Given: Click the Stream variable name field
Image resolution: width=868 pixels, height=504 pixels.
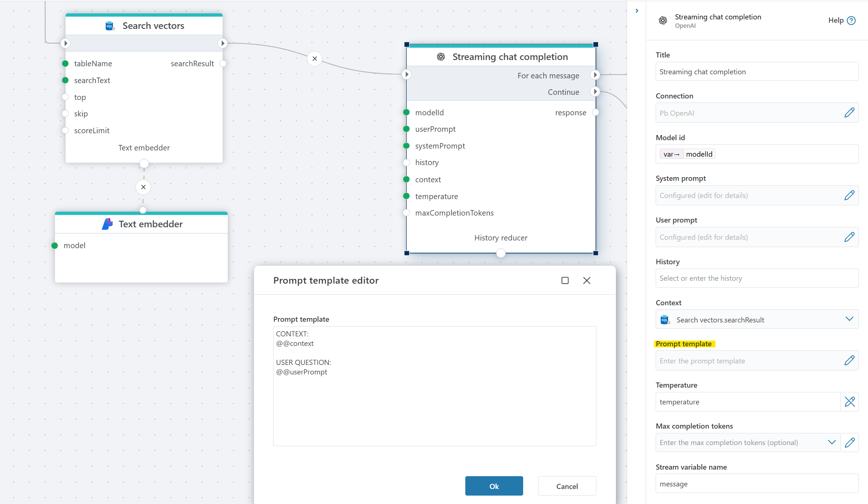Looking at the screenshot, I should (x=756, y=484).
